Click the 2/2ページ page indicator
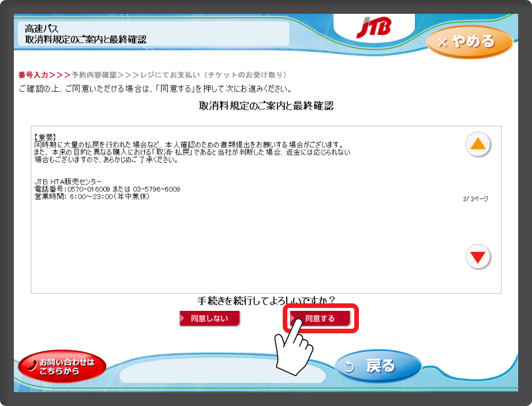Viewport: 532px width, 406px height. point(475,198)
